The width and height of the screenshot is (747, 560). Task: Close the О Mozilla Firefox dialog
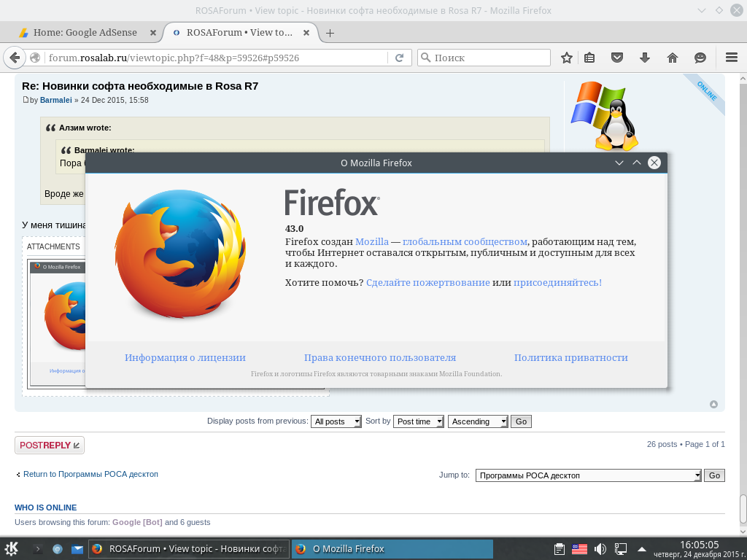pyautogui.click(x=654, y=163)
